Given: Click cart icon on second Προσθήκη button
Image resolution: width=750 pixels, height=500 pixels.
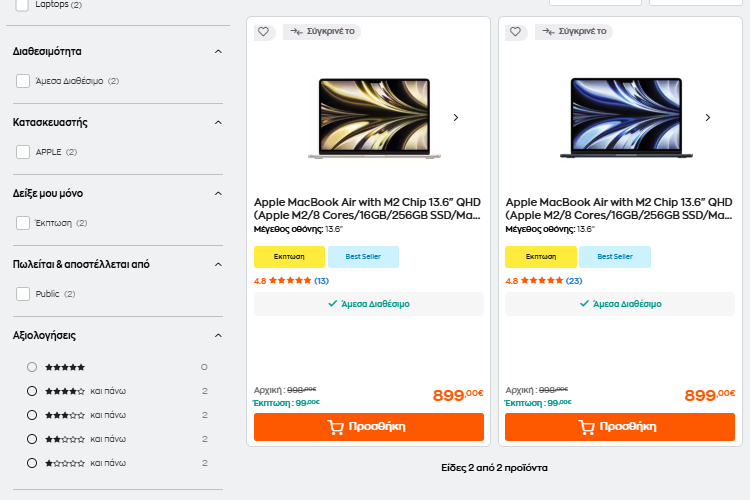Looking at the screenshot, I should click(587, 427).
